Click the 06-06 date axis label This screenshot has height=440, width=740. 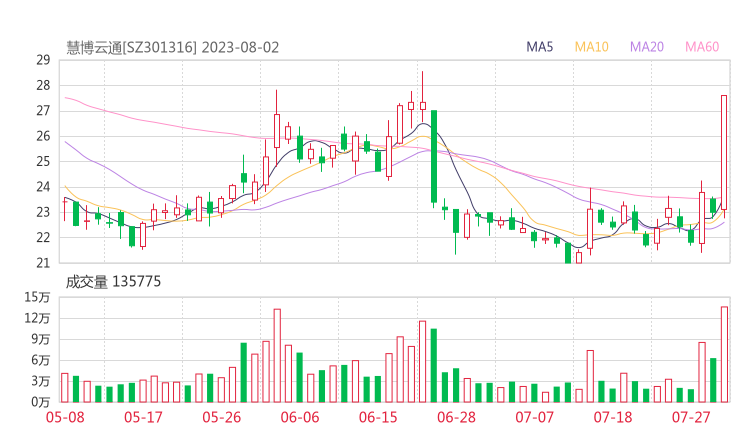coord(300,417)
